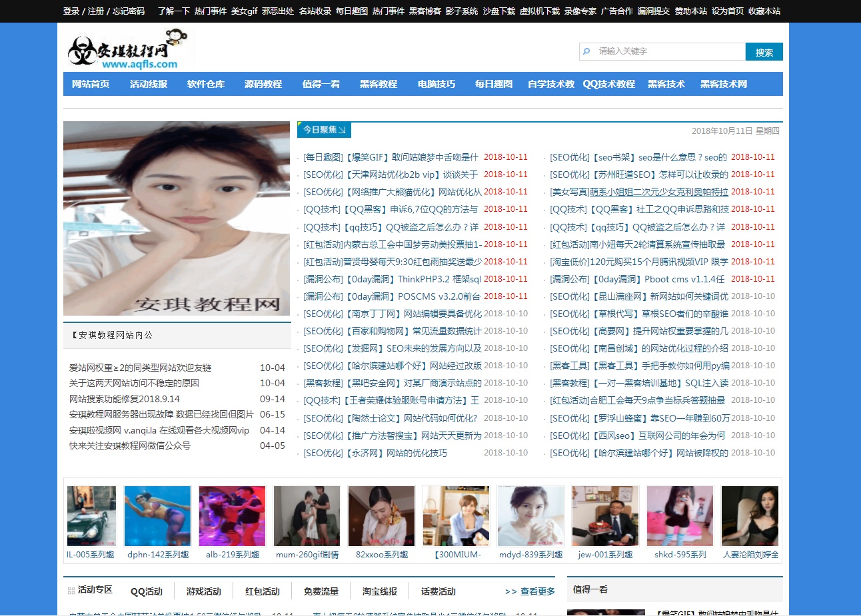
Task: Switch to the 红包活动 tab
Action: coord(263,591)
